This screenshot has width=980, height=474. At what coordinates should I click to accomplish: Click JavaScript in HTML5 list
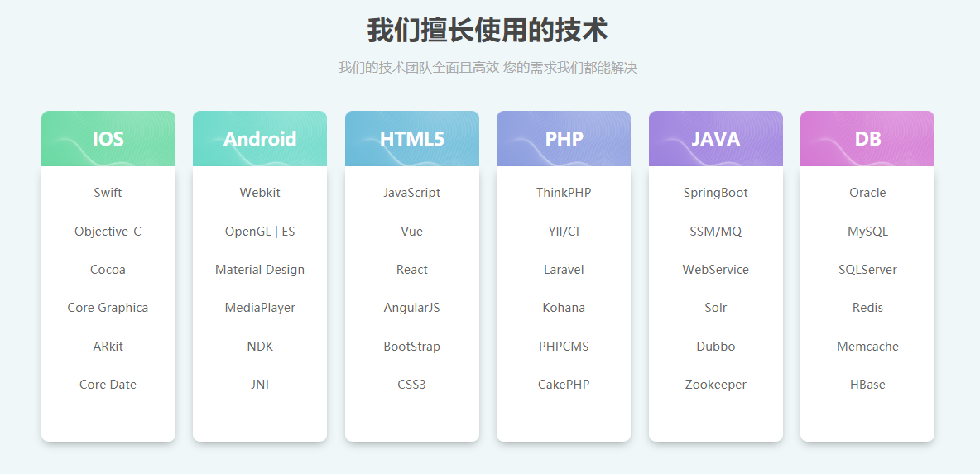412,193
